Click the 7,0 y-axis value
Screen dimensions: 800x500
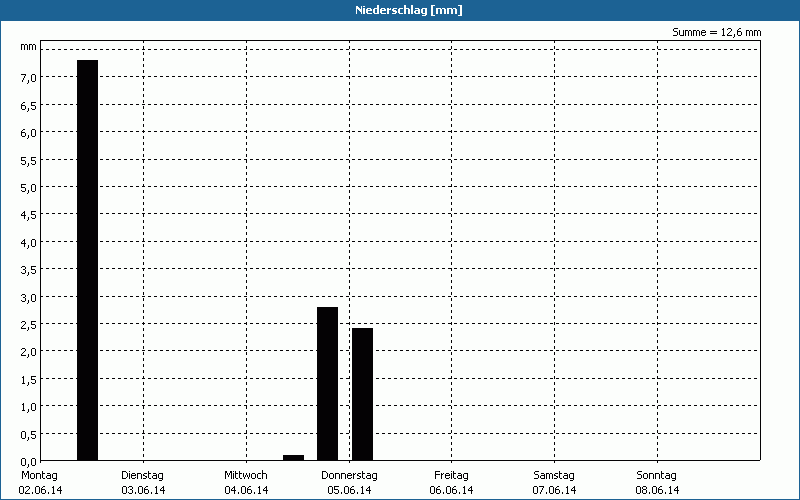pos(28,78)
